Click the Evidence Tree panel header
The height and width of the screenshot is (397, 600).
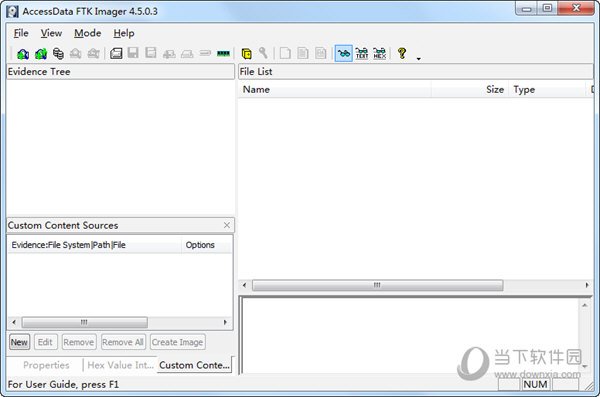120,72
